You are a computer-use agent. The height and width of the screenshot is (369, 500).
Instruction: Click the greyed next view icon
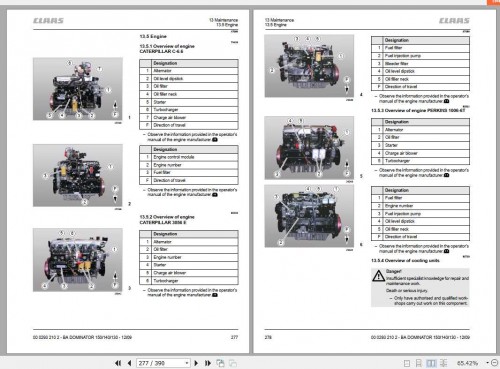(233, 363)
